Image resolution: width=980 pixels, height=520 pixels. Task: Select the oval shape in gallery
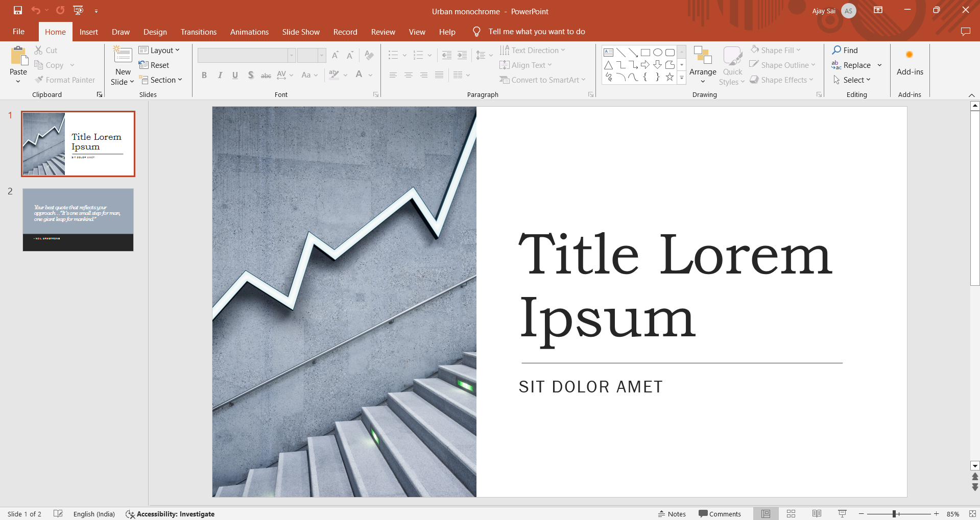[x=658, y=53]
